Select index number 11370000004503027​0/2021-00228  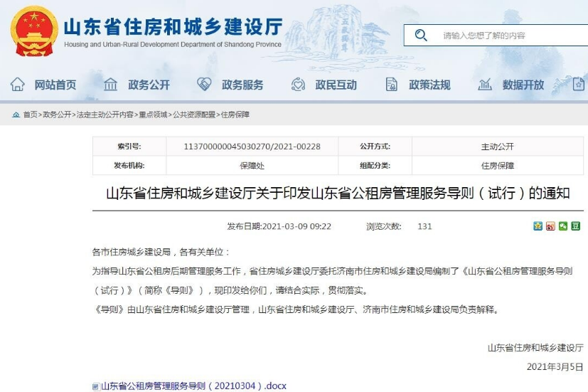(x=252, y=147)
